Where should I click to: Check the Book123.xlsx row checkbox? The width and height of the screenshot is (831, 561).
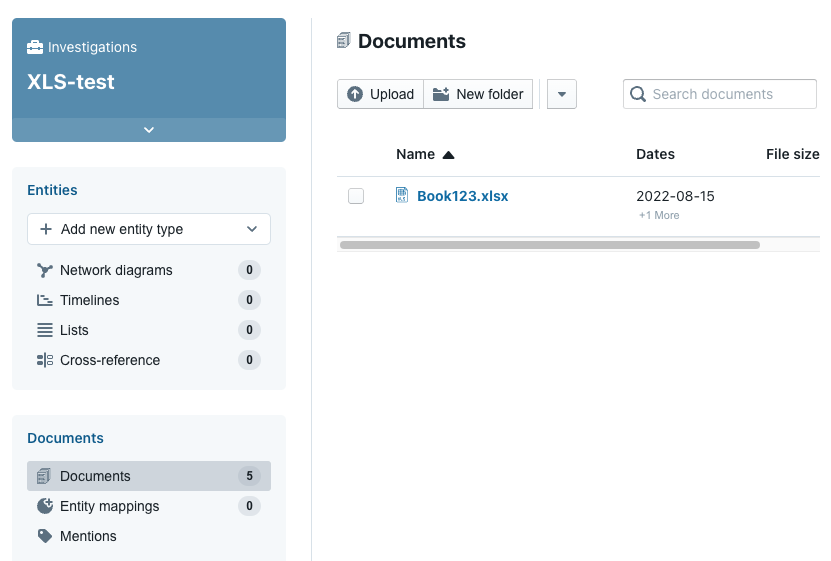tap(356, 196)
